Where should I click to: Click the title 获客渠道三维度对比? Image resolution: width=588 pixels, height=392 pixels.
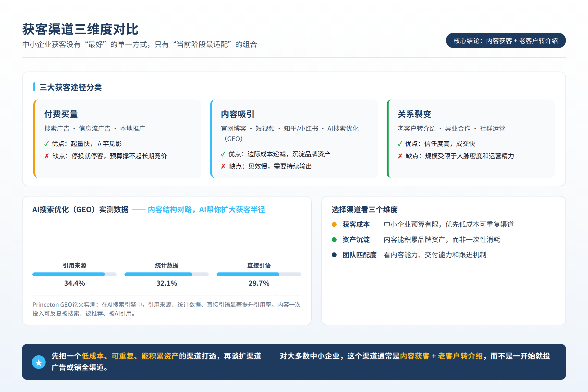coord(80,29)
